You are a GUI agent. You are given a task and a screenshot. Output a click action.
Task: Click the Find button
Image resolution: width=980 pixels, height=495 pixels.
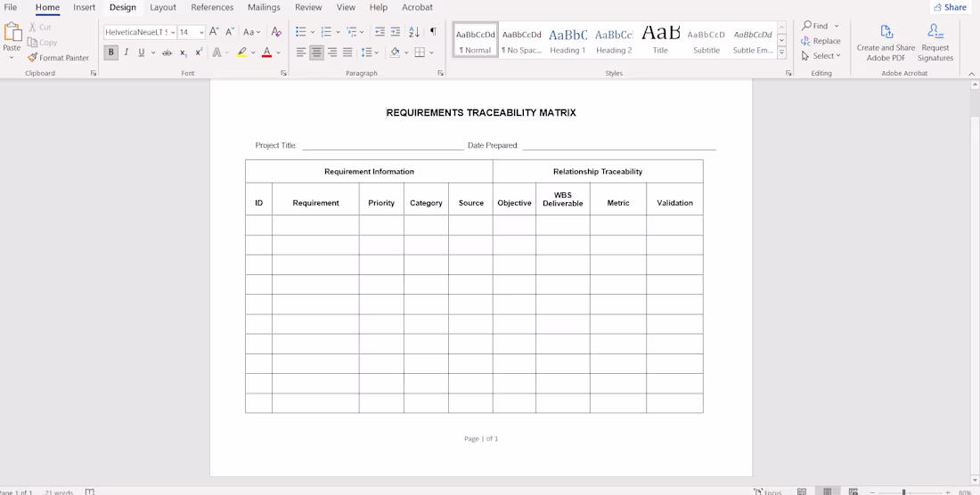coord(815,26)
